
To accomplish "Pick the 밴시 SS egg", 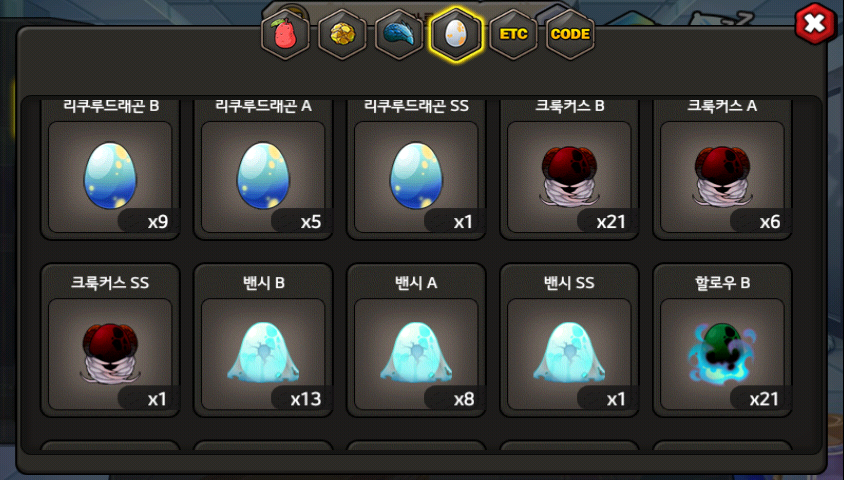I will 569,354.
